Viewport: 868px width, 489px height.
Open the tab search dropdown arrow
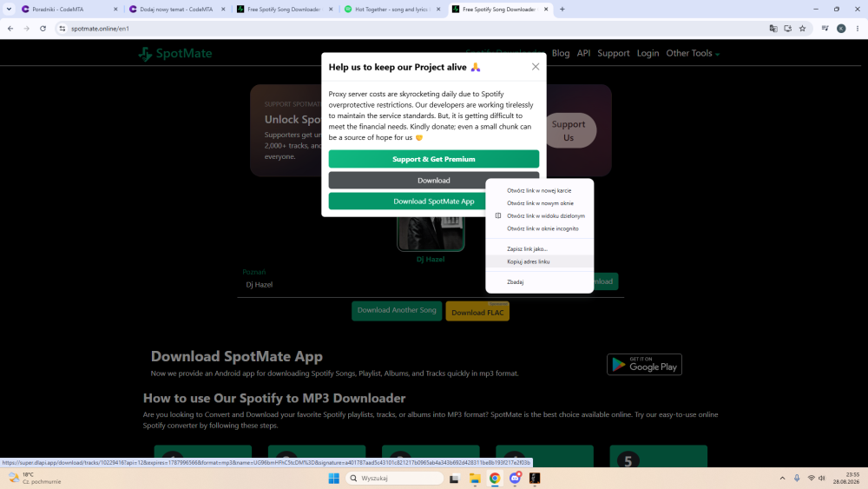coord(9,10)
